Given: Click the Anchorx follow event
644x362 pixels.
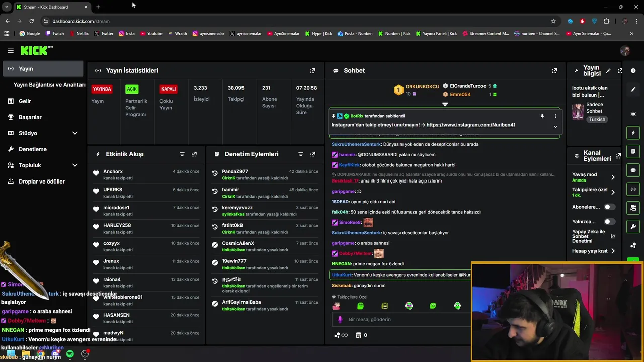Looking at the screenshot, I should [x=146, y=174].
